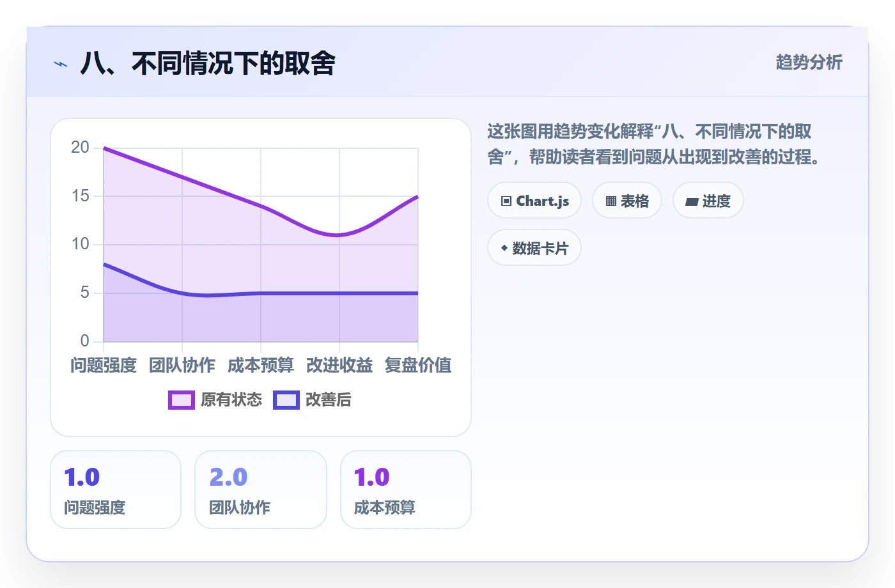
Task: Click the y-axis value 20
Action: point(81,148)
